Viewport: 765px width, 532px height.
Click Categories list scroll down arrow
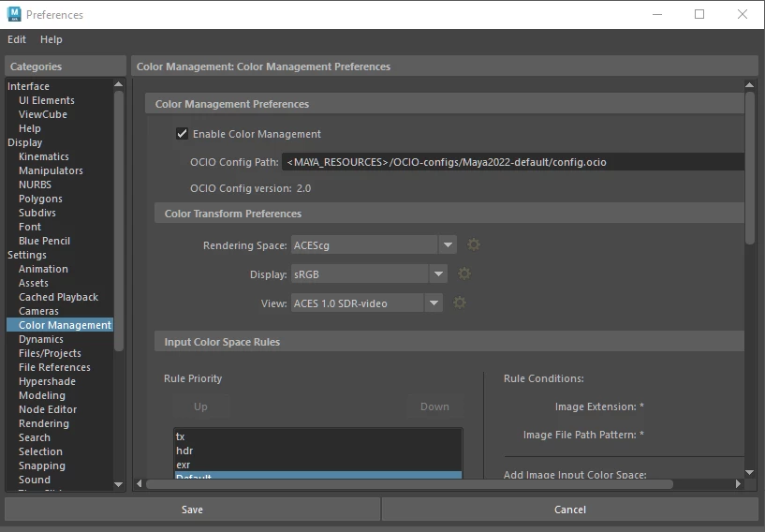[x=118, y=484]
